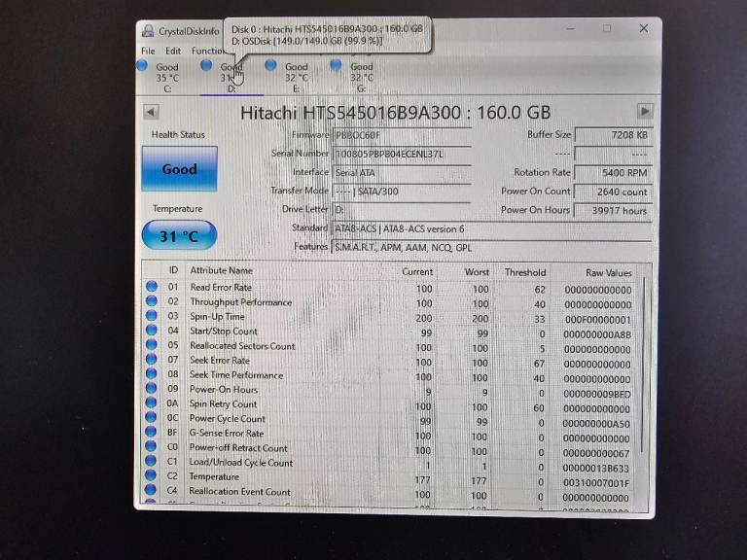
Task: Click status icon of Throughput Performance row
Action: pos(152,300)
